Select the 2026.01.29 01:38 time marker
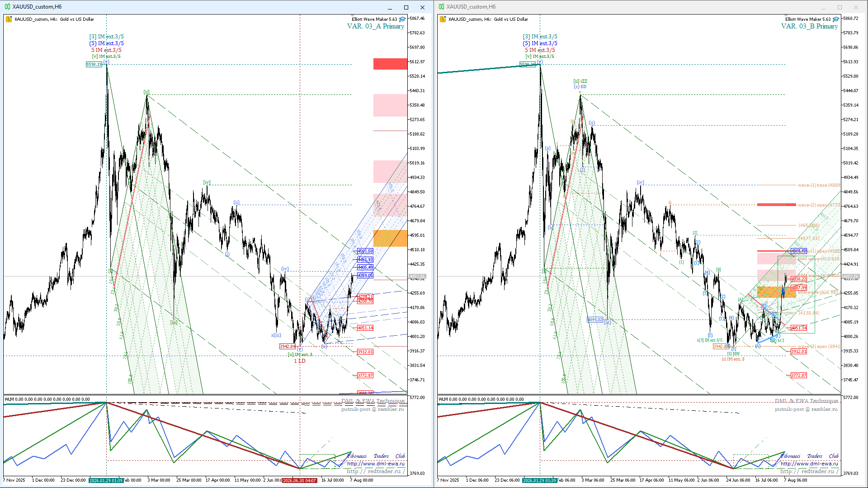868x488 pixels. 106,480
